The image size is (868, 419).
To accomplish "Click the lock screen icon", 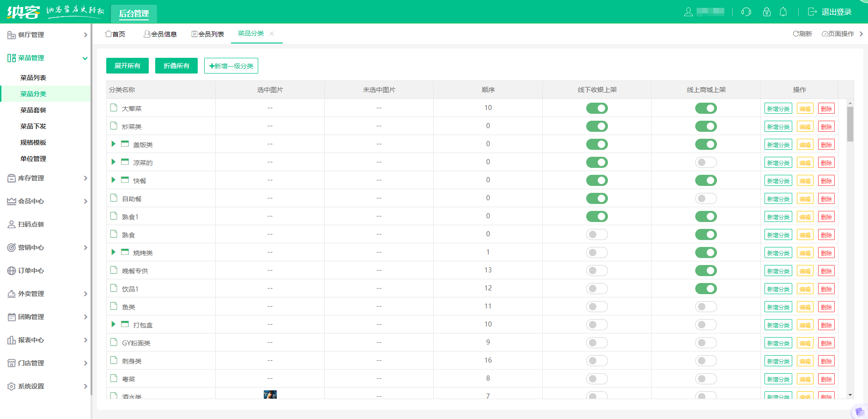I will coord(767,12).
